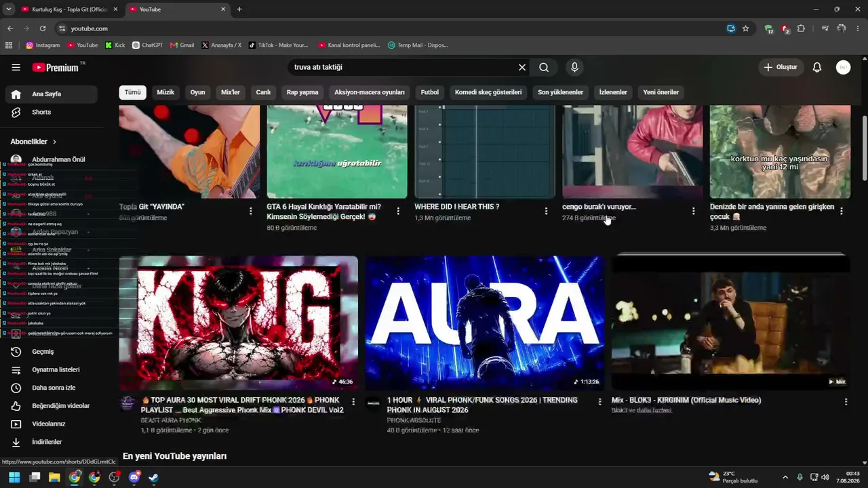Open options menu for GTA 6 Hayal Kırıklığı video
This screenshot has height=488, width=868.
pos(398,211)
